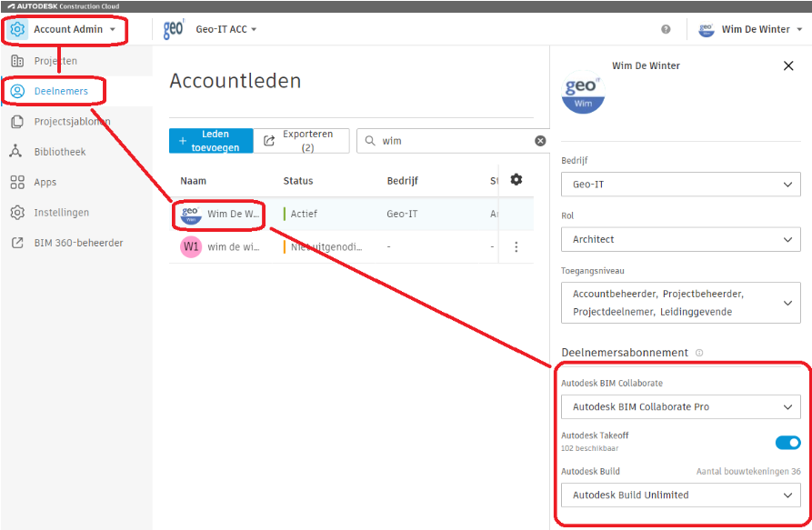Open table column settings gear
Image resolution: width=812 pixels, height=530 pixels.
pyautogui.click(x=516, y=180)
